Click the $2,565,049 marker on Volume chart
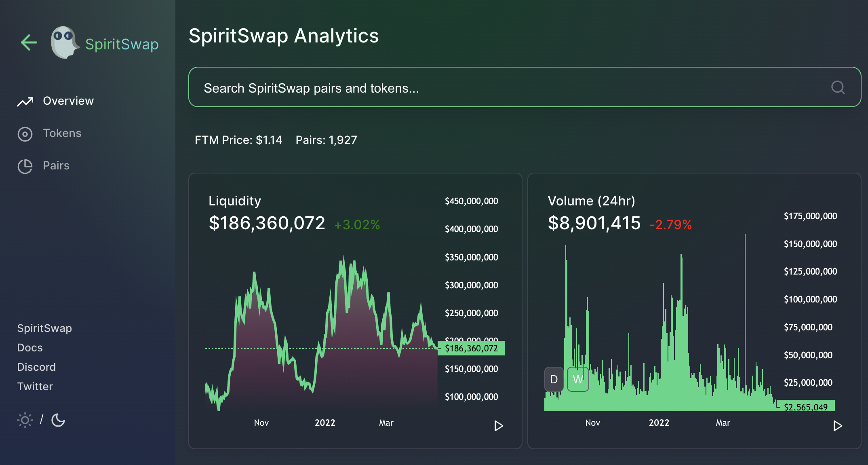The height and width of the screenshot is (465, 868). coord(806,407)
